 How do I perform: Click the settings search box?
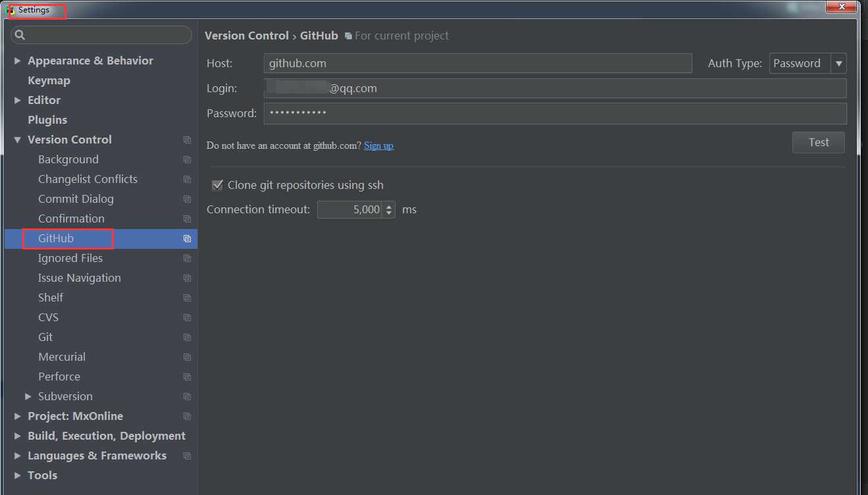point(101,35)
